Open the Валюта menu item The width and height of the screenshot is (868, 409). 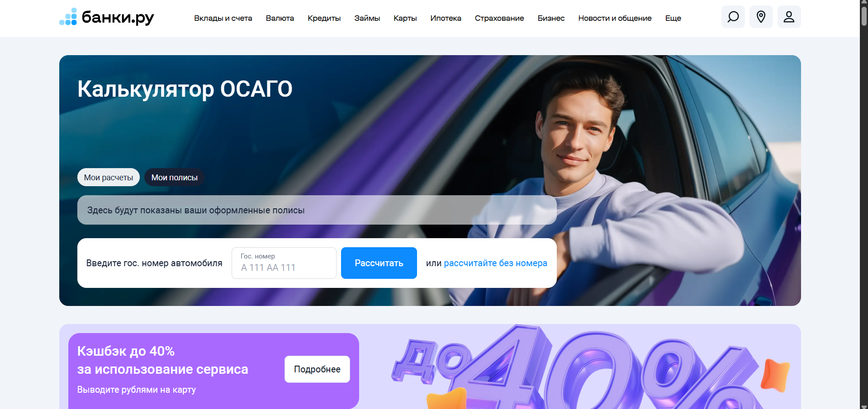pos(280,18)
